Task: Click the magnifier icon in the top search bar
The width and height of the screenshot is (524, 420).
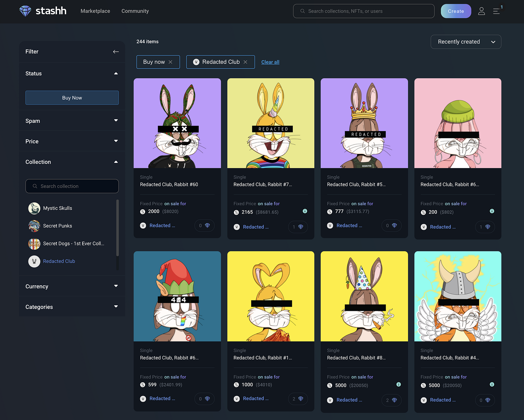Action: click(x=303, y=11)
